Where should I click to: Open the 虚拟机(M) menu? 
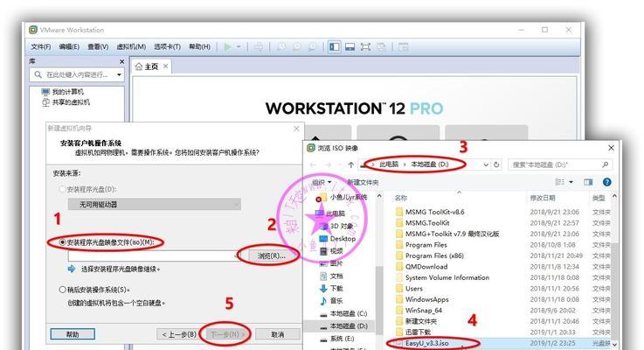131,47
